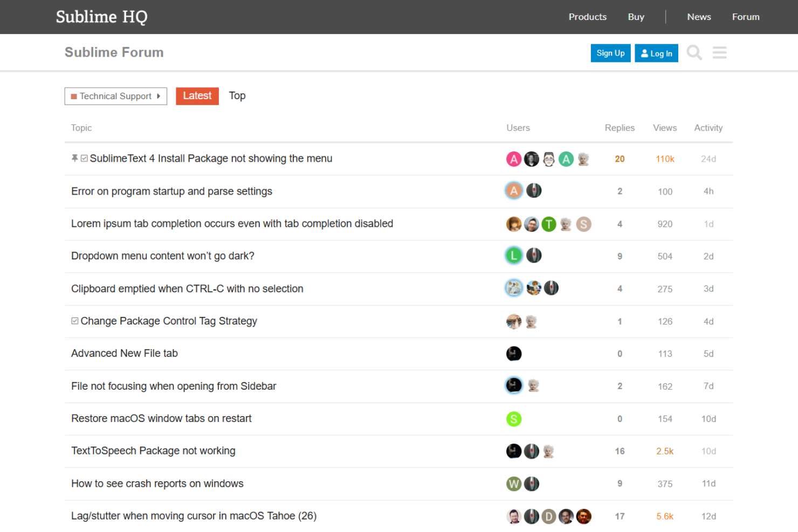
Task: Click the first avatar on Lorem ipsum topic
Action: (514, 224)
